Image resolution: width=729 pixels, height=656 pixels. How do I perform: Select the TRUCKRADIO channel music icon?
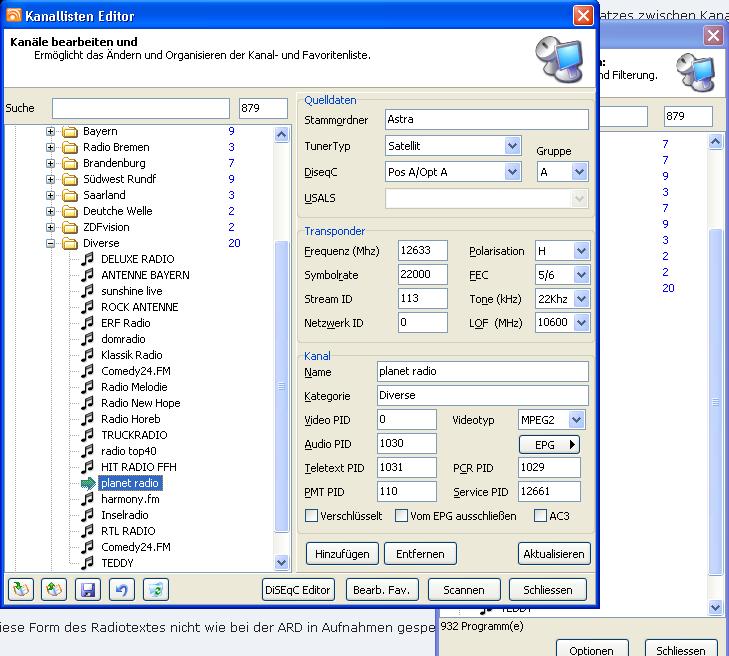[x=88, y=435]
